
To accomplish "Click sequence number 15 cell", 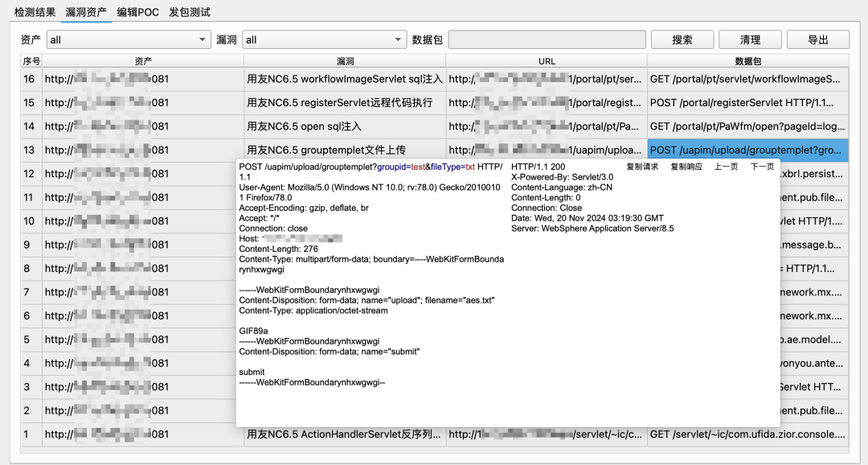I will [31, 102].
